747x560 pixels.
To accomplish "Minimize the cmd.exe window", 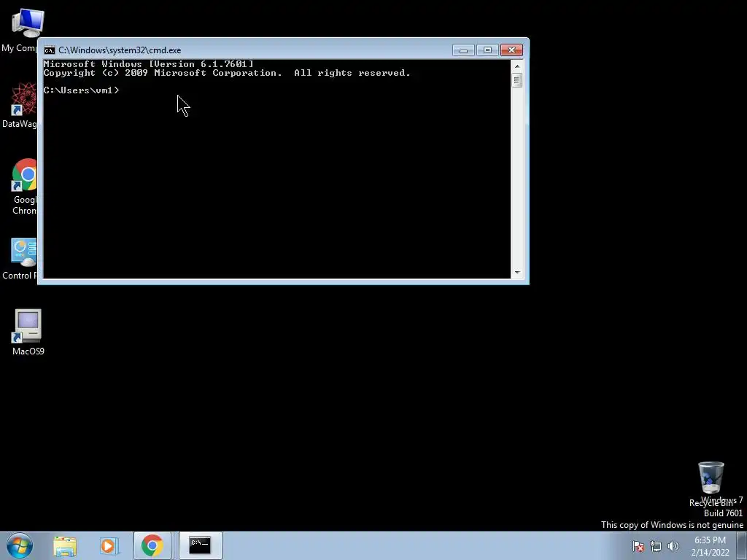I will [x=463, y=50].
